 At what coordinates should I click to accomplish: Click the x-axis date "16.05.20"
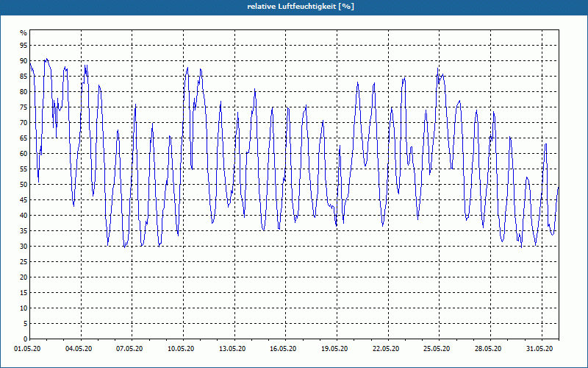pos(284,349)
